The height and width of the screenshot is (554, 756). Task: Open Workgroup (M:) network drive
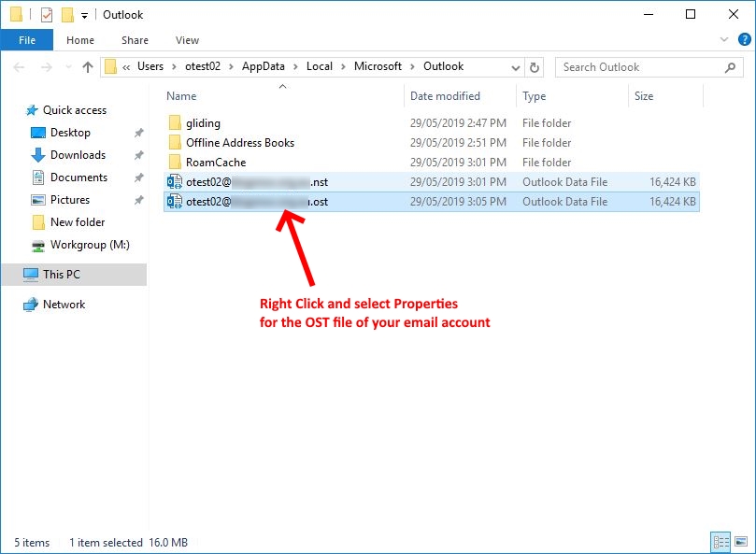click(x=90, y=245)
